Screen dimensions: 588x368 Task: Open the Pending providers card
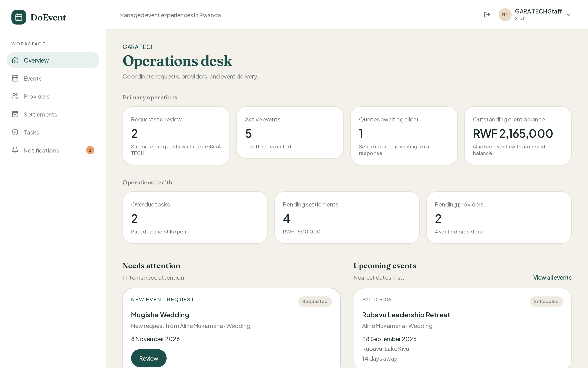[499, 218]
